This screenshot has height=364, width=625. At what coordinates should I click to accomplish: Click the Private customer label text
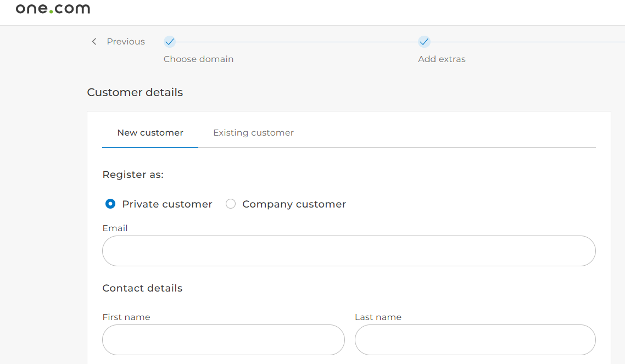pyautogui.click(x=167, y=204)
